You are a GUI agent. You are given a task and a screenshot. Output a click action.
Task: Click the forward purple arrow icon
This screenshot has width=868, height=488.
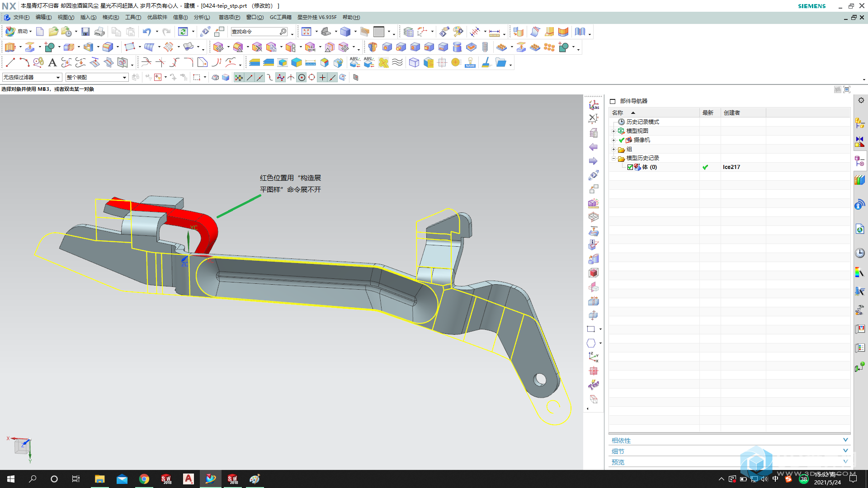(594, 161)
